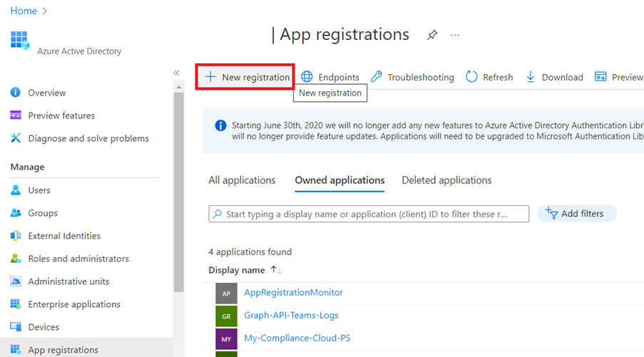Click the New registration button
The width and height of the screenshot is (644, 357).
(245, 77)
